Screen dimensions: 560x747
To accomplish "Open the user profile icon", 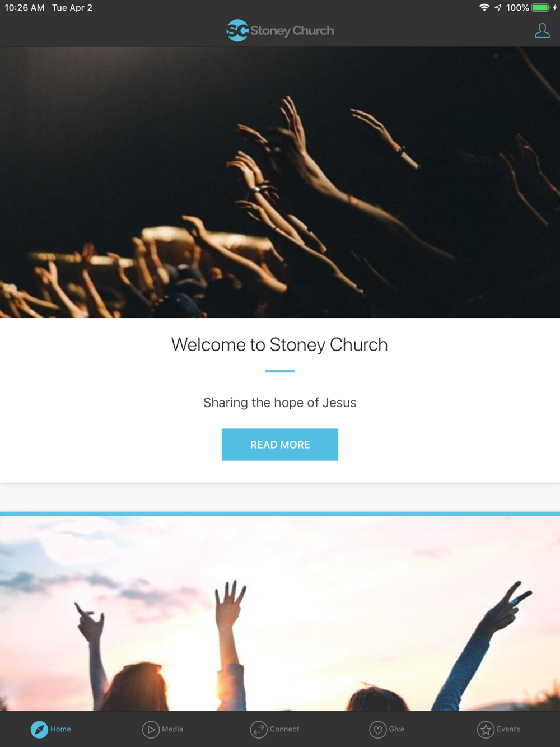I will pyautogui.click(x=542, y=31).
